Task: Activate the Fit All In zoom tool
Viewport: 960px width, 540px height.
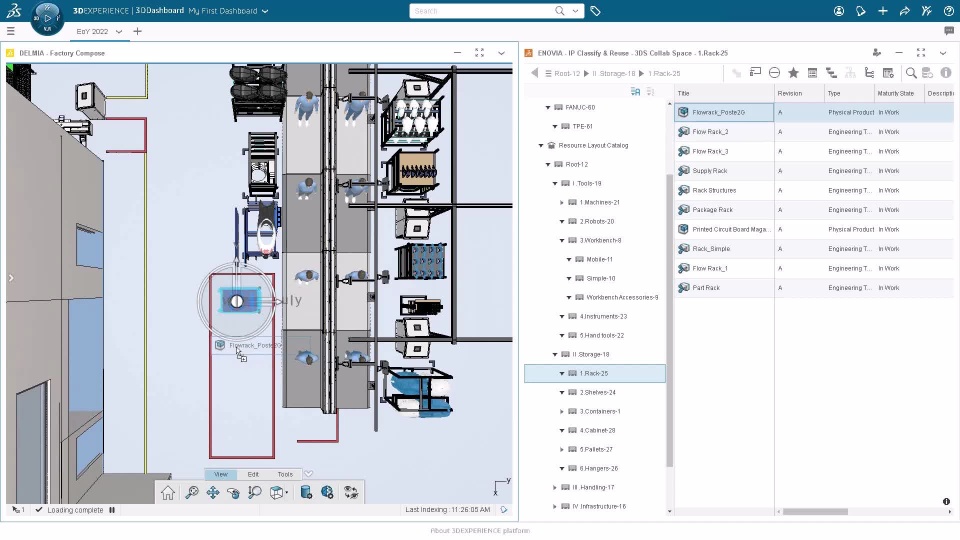Action: (192, 493)
